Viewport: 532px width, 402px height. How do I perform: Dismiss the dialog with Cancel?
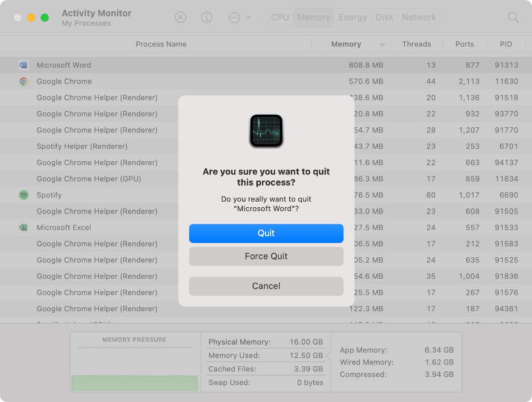pos(266,286)
